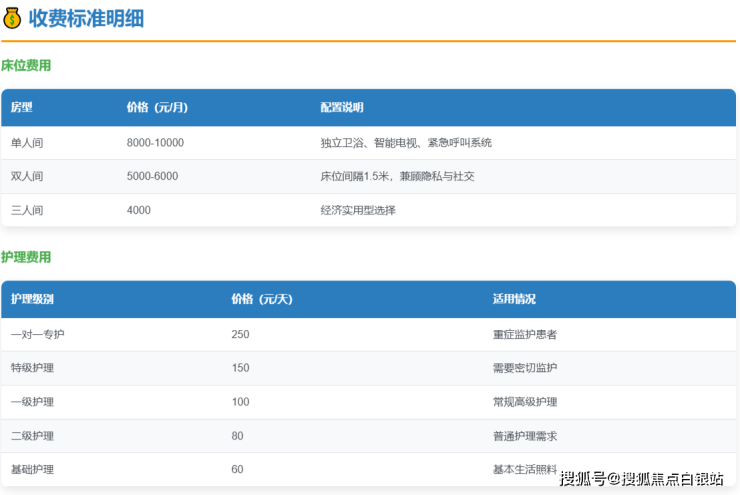
Task: Select the 基础护理 row label
Action: [32, 469]
